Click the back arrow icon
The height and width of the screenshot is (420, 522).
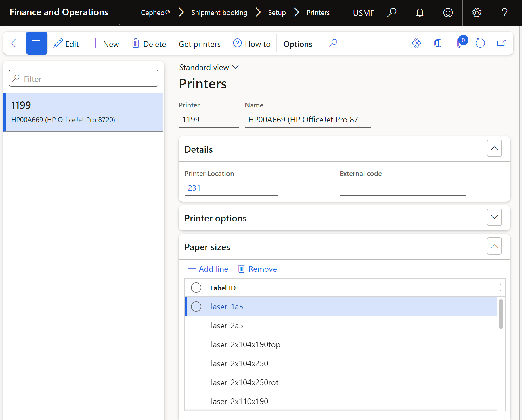[16, 43]
